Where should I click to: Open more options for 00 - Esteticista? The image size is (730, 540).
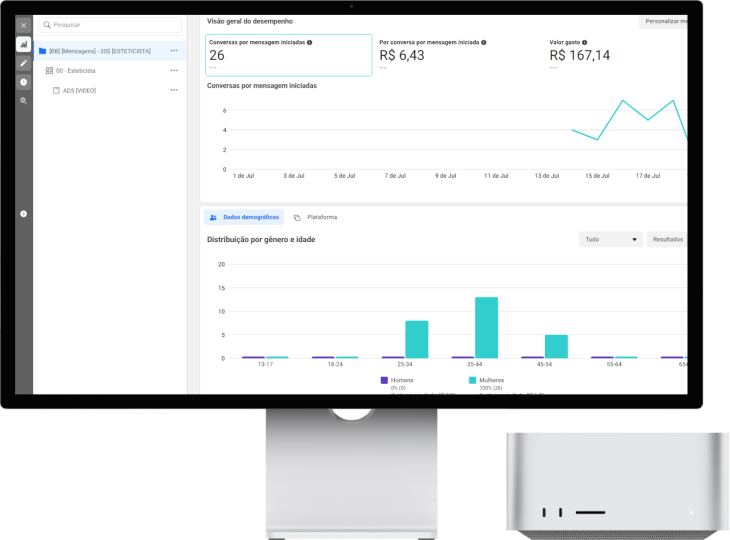click(x=174, y=70)
